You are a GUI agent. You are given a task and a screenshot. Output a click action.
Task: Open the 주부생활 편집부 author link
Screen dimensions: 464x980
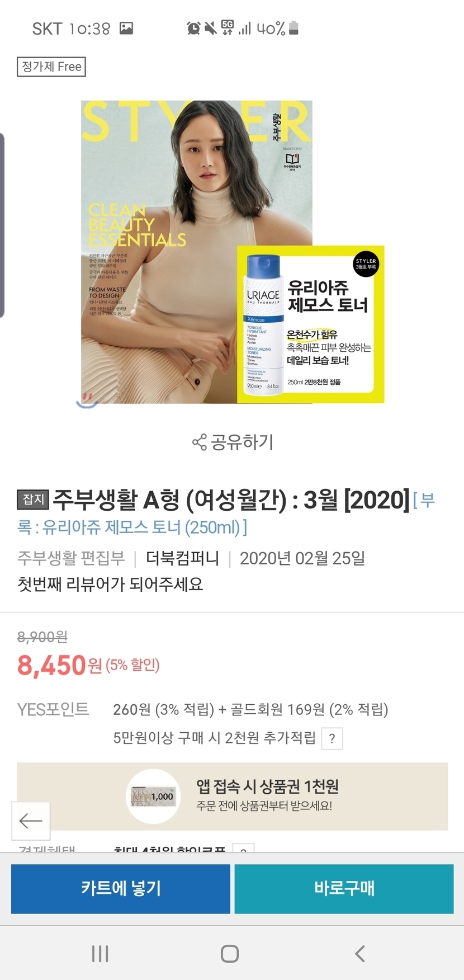71,558
